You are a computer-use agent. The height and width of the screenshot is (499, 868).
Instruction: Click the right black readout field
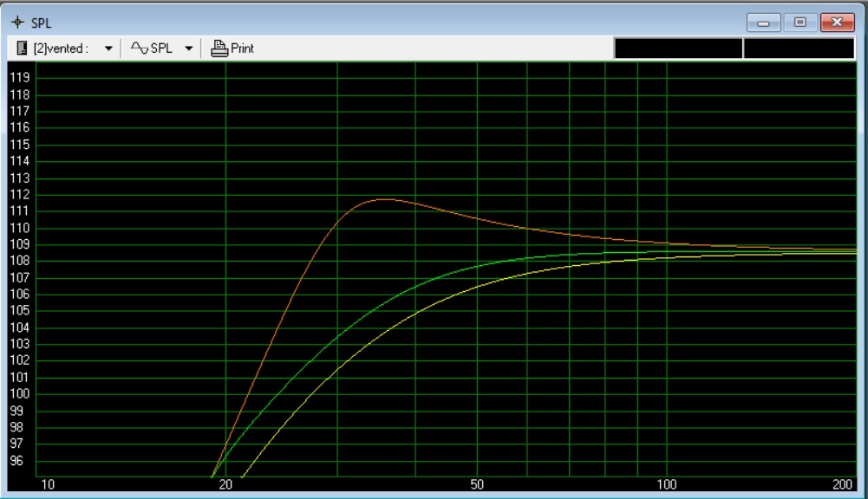pos(799,49)
